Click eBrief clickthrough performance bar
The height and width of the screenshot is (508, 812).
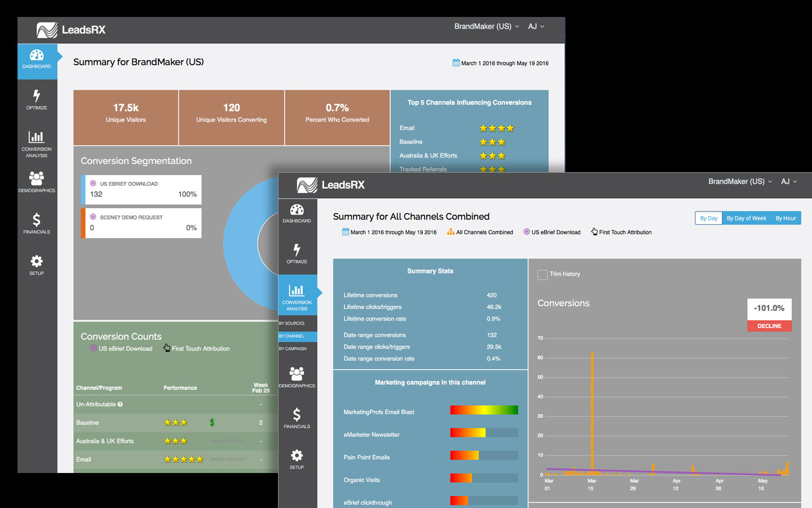[x=484, y=501]
